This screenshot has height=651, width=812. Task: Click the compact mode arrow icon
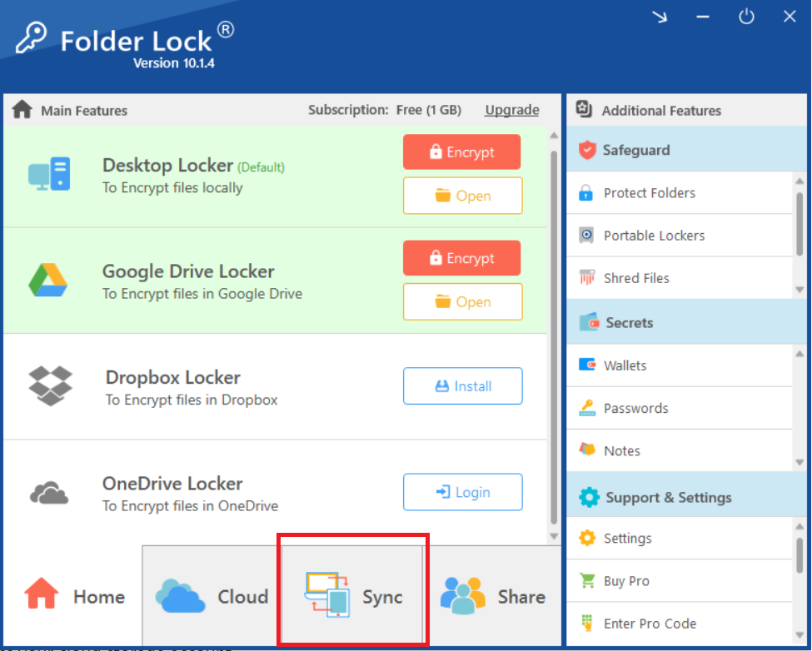click(660, 17)
